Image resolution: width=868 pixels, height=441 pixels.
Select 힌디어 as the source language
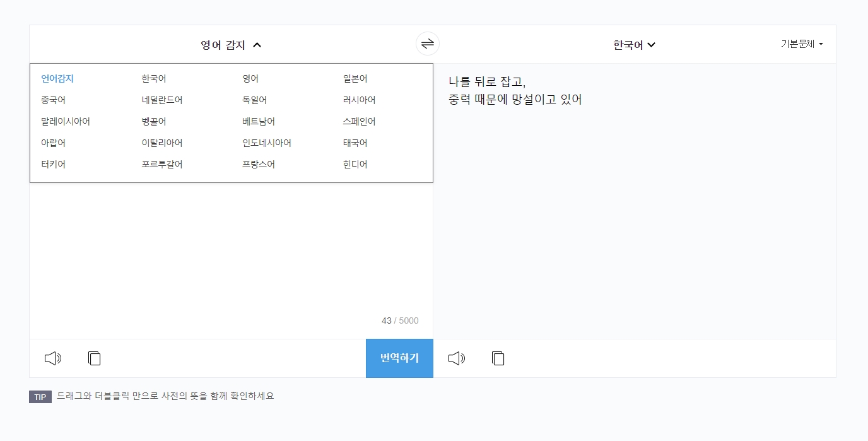click(x=355, y=164)
